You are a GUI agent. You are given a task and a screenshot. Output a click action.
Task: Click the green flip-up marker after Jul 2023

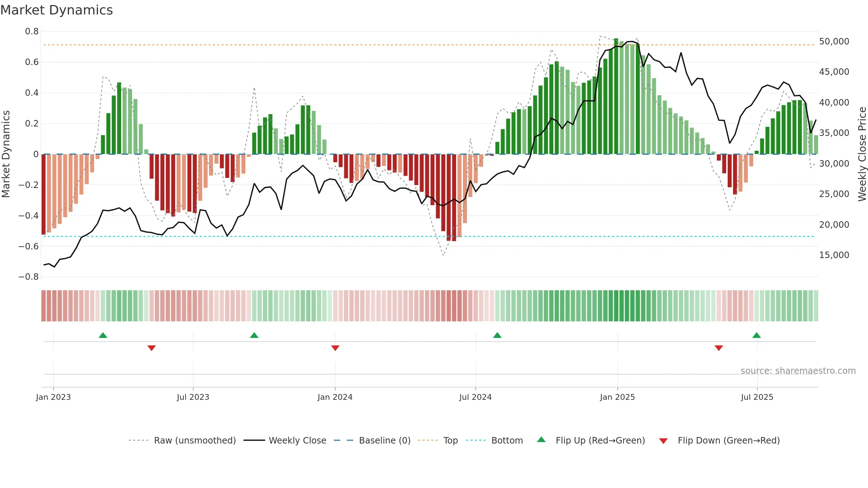click(x=254, y=335)
